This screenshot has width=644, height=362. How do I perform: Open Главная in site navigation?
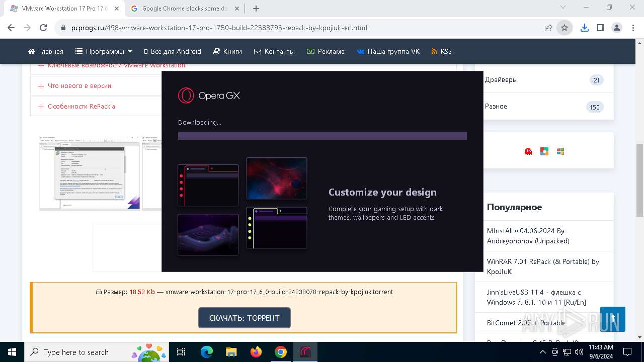coord(46,51)
